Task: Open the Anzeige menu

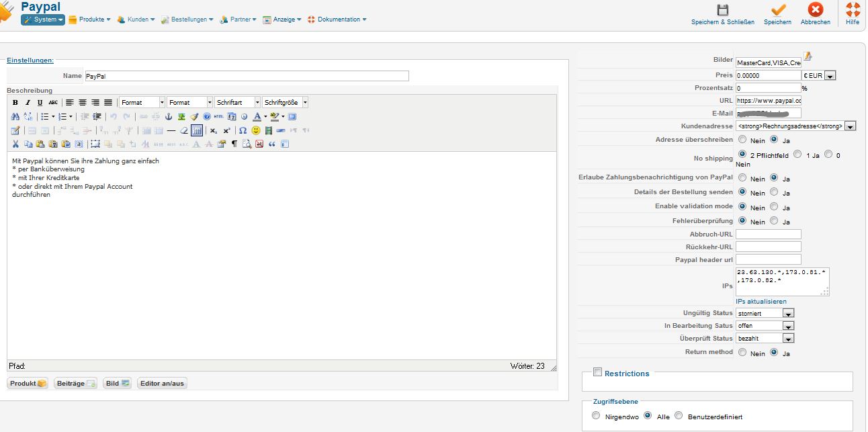Action: point(282,20)
